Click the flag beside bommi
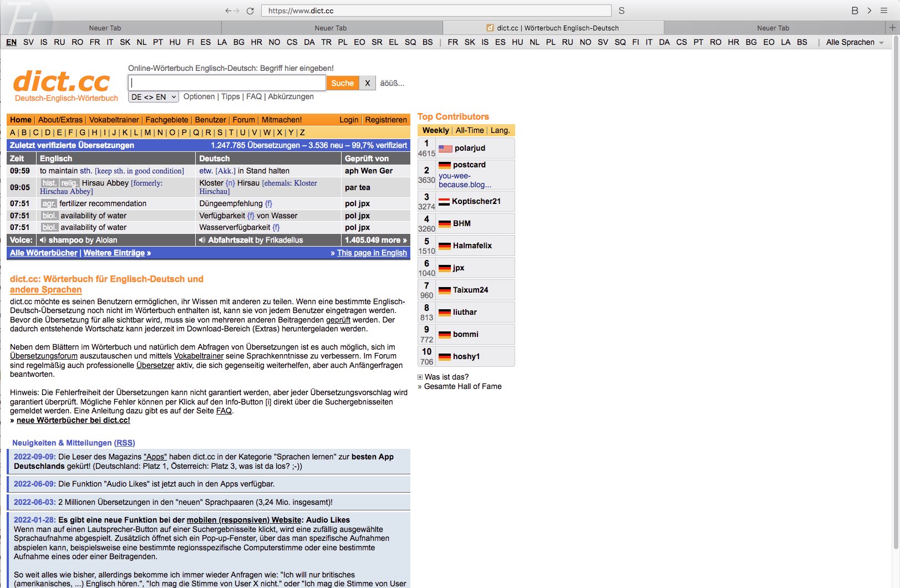The image size is (900, 588). point(445,335)
